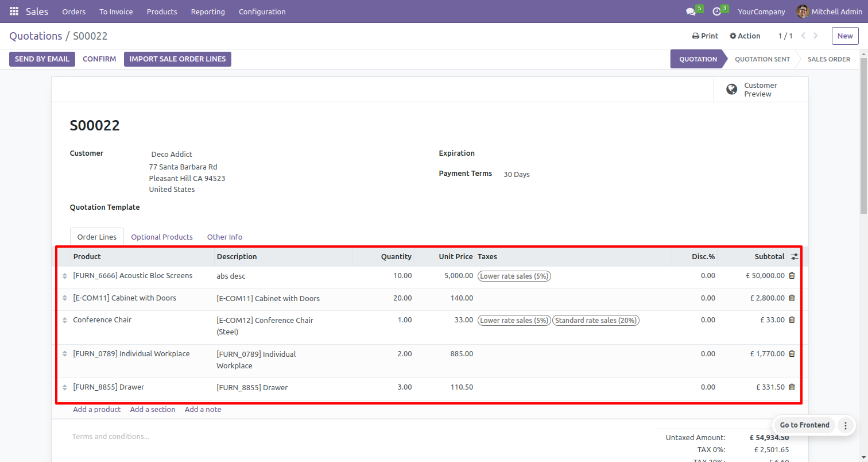This screenshot has height=462, width=868.
Task: Open the Reporting menu
Action: [208, 11]
